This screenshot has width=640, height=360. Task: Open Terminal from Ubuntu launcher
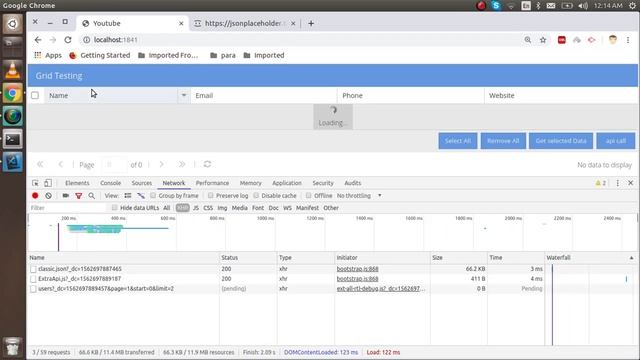click(13, 139)
